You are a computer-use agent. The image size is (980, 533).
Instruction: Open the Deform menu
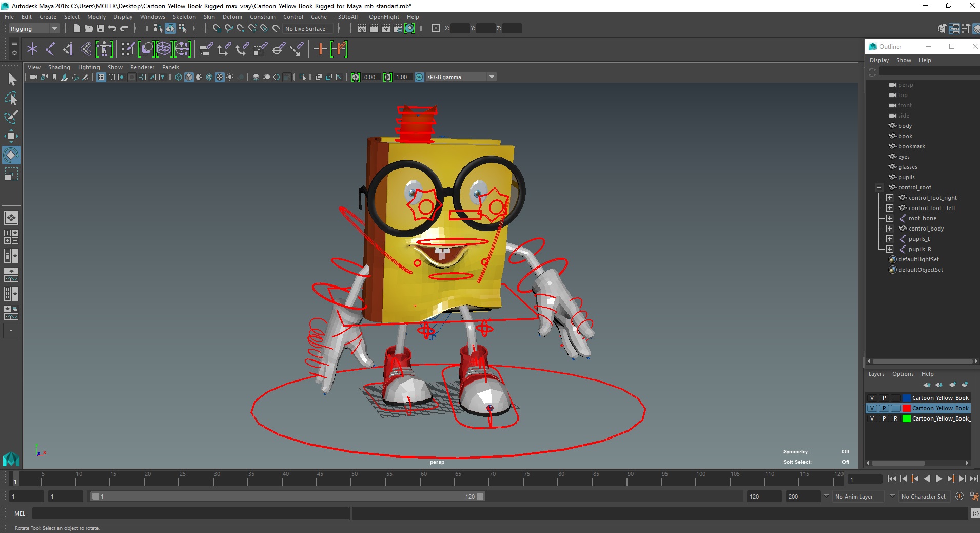232,17
